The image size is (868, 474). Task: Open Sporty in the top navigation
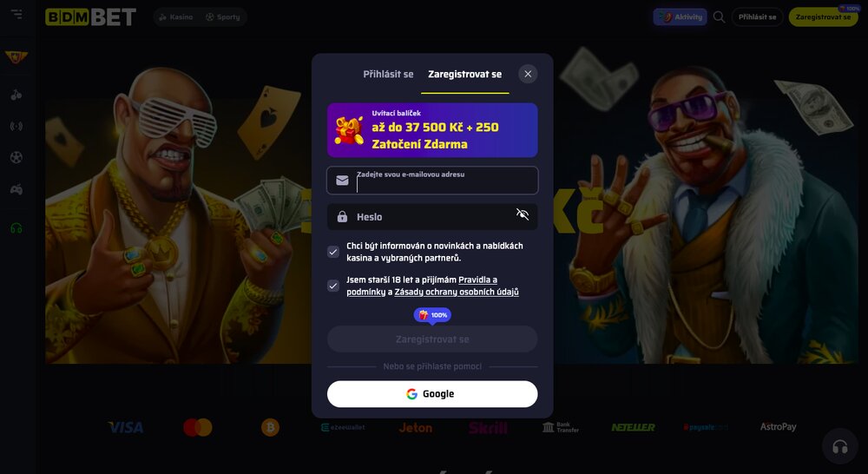click(222, 17)
